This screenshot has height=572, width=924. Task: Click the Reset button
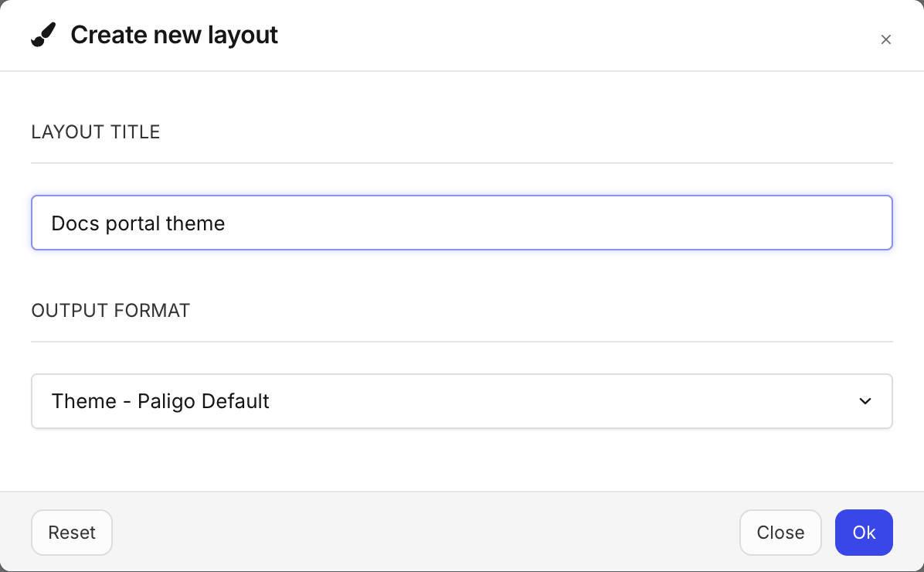tap(72, 533)
